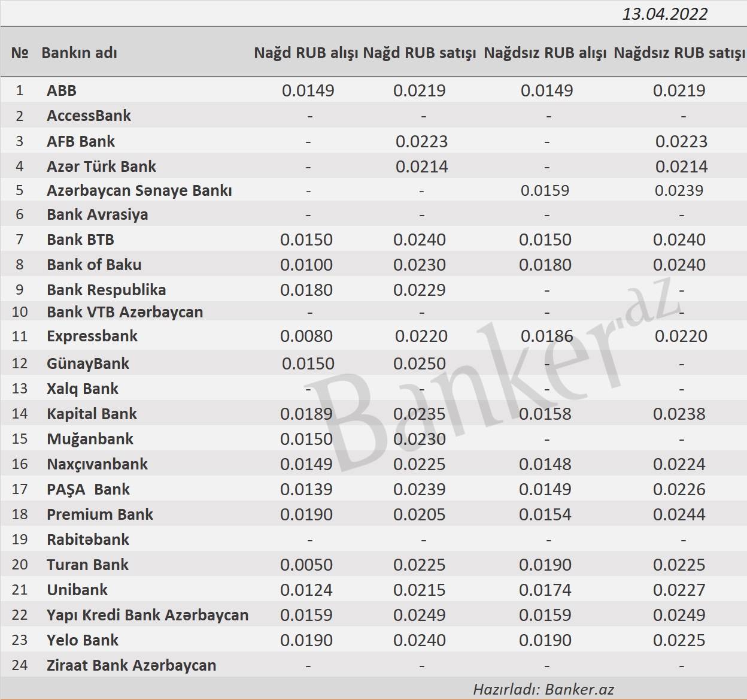Click Expressbank's cashless buy rate 0.0186
The height and width of the screenshot is (700, 747).
[547, 336]
